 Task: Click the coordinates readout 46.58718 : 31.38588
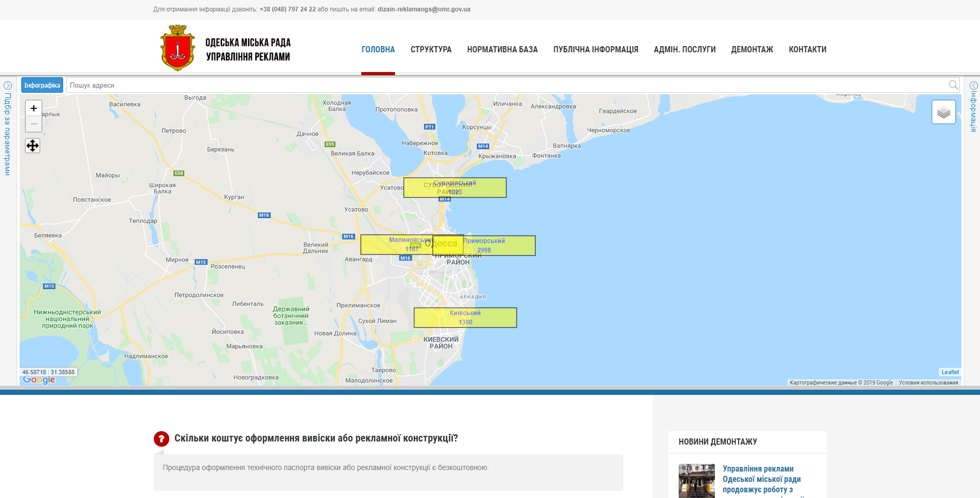tap(48, 372)
